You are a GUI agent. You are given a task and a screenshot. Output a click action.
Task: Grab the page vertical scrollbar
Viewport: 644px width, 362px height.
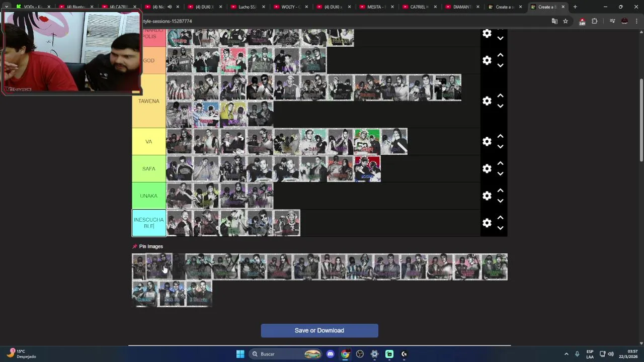(641, 120)
